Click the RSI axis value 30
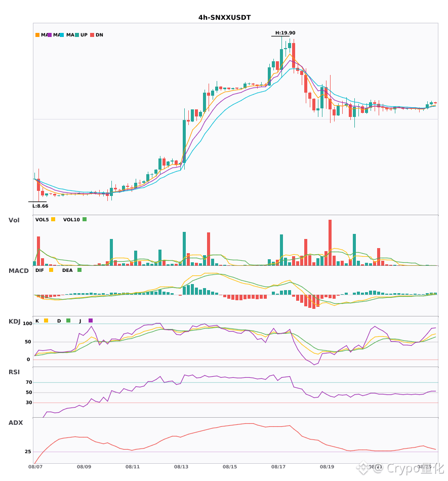This screenshot has height=481, width=448. [29, 402]
